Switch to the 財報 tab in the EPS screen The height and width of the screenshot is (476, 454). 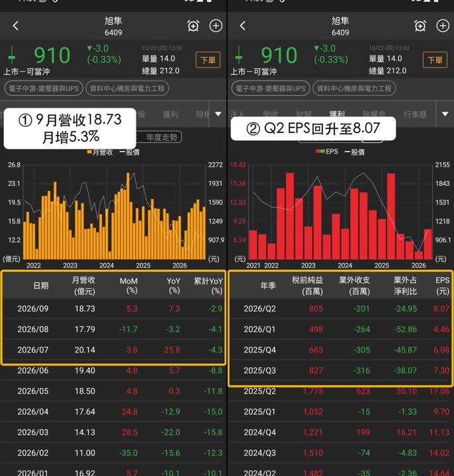coord(304,113)
